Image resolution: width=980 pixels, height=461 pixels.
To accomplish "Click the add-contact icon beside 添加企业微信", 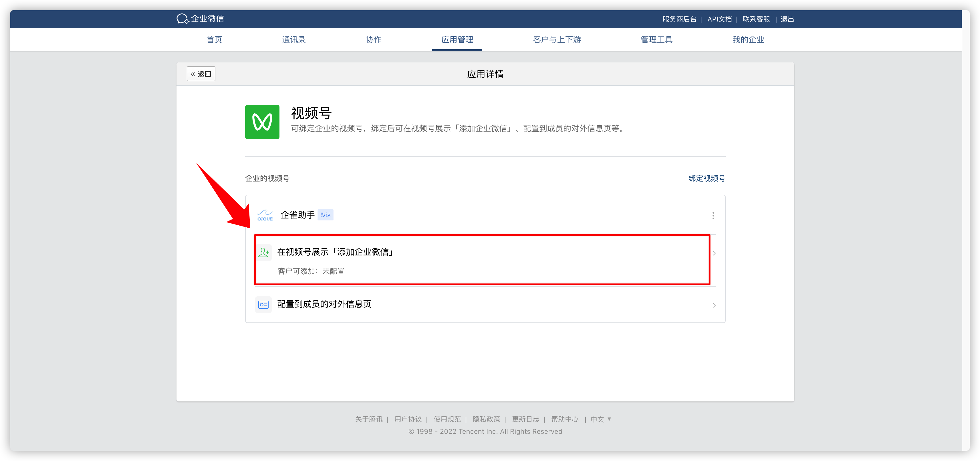I will coord(263,252).
